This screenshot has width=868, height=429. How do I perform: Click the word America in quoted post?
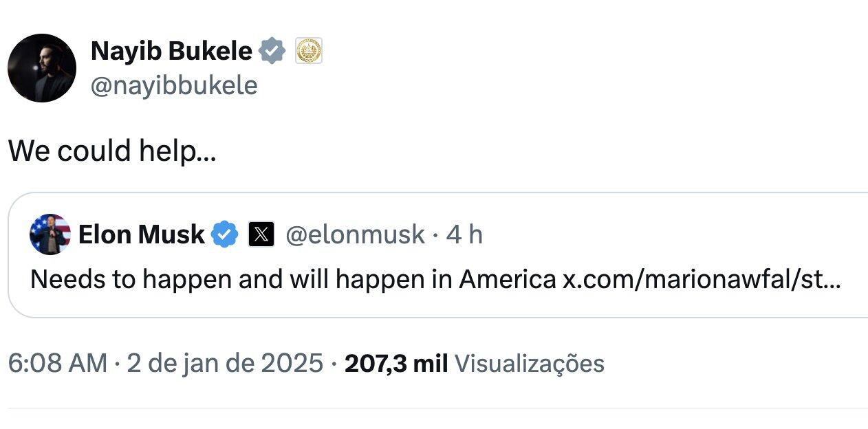click(x=507, y=279)
